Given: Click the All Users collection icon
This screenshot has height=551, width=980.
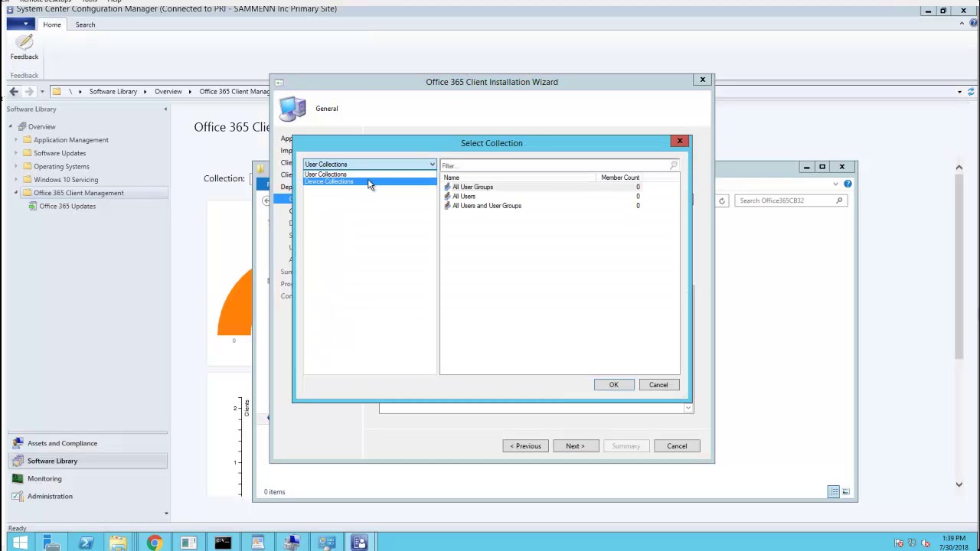Looking at the screenshot, I should [x=447, y=196].
